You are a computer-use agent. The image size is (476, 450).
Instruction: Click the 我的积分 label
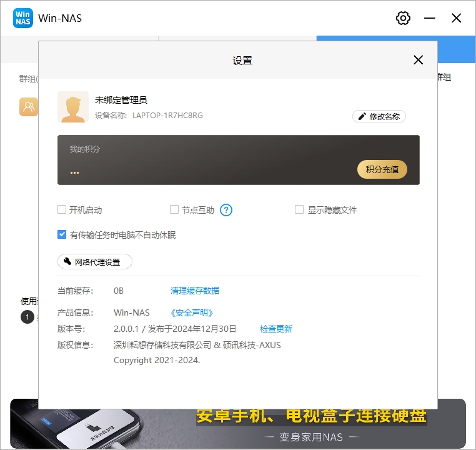coord(85,149)
